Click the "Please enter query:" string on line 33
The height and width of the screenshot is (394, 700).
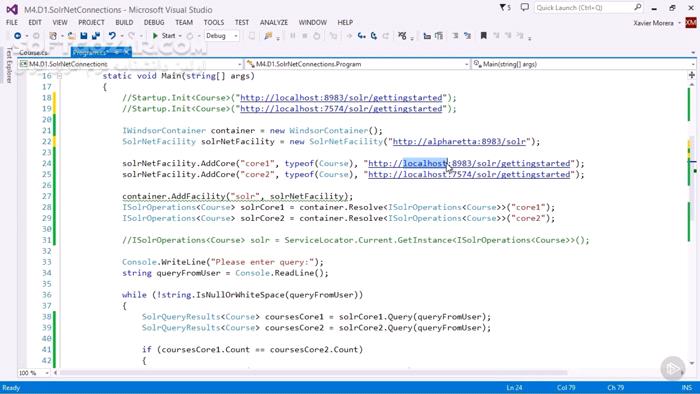[x=263, y=262]
